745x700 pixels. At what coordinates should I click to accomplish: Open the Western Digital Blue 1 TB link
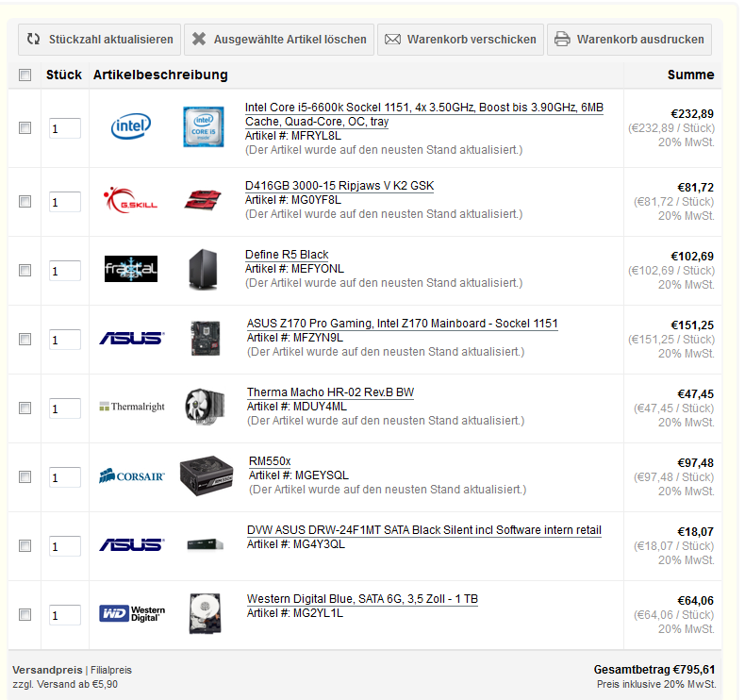[x=362, y=599]
